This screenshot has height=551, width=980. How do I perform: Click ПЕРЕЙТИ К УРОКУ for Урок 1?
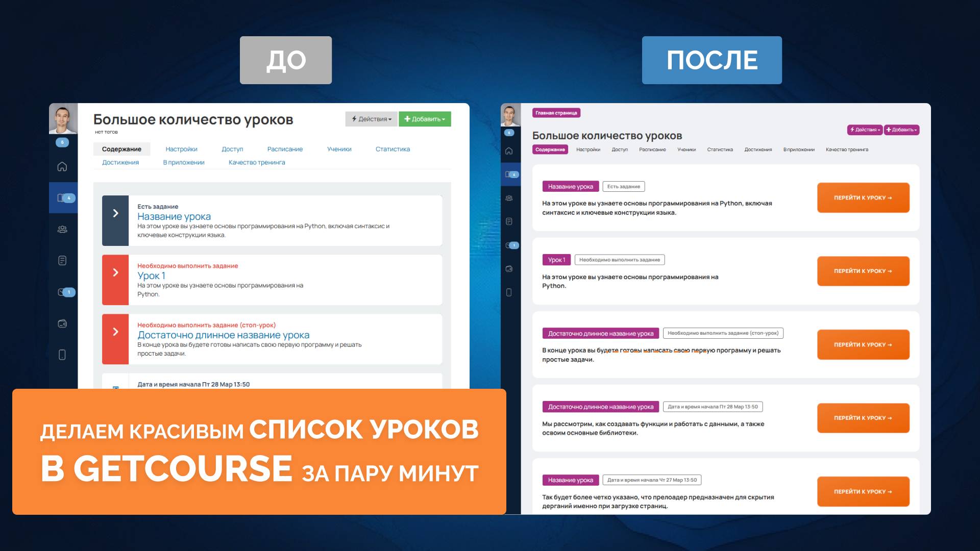(x=863, y=271)
